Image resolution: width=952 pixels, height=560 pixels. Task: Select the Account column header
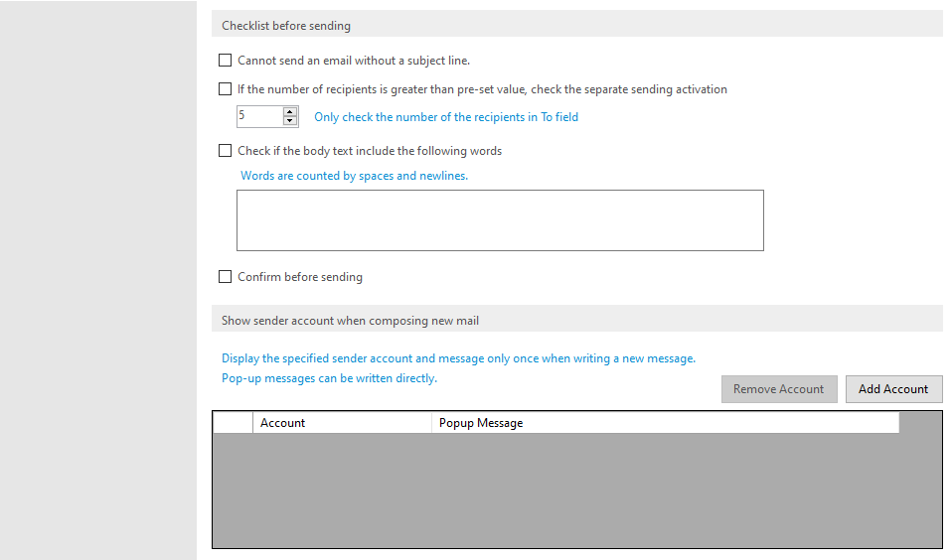coord(342,423)
